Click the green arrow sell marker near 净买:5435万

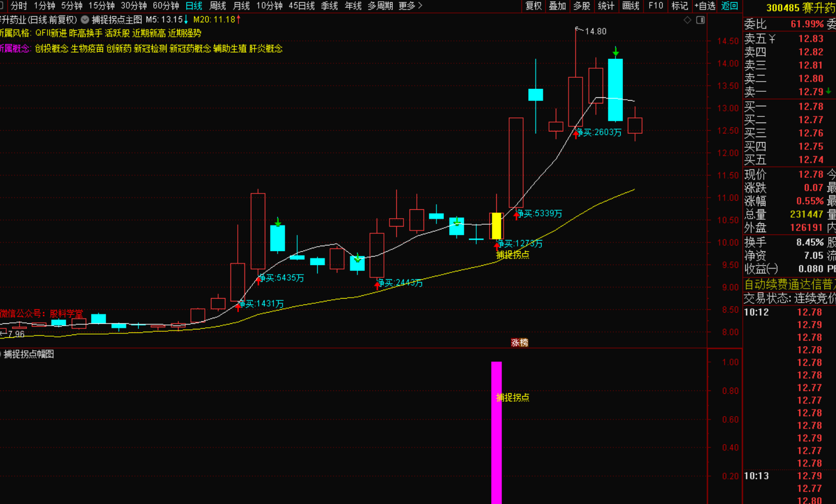click(278, 223)
